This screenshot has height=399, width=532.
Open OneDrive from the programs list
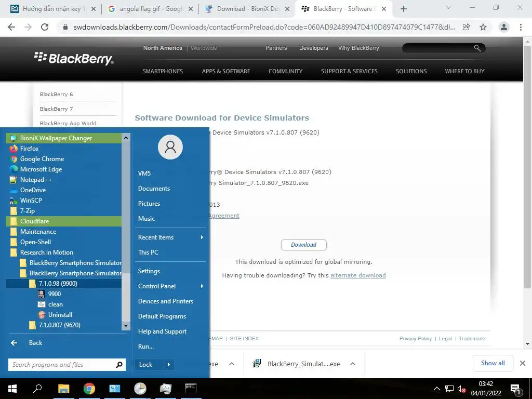point(64,190)
